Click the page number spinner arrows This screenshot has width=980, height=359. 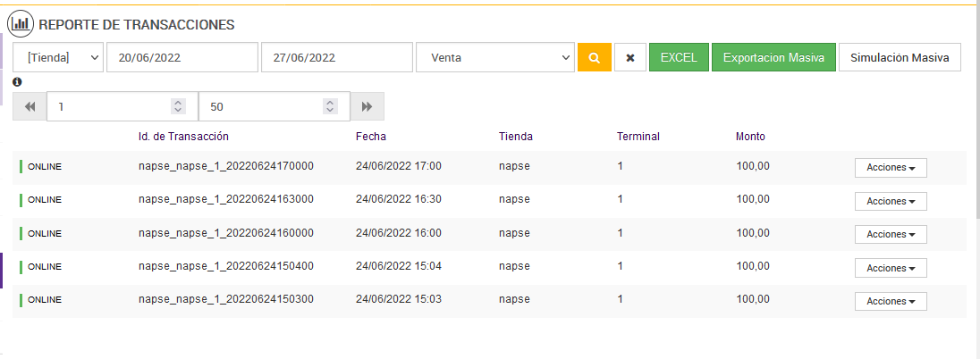(178, 106)
